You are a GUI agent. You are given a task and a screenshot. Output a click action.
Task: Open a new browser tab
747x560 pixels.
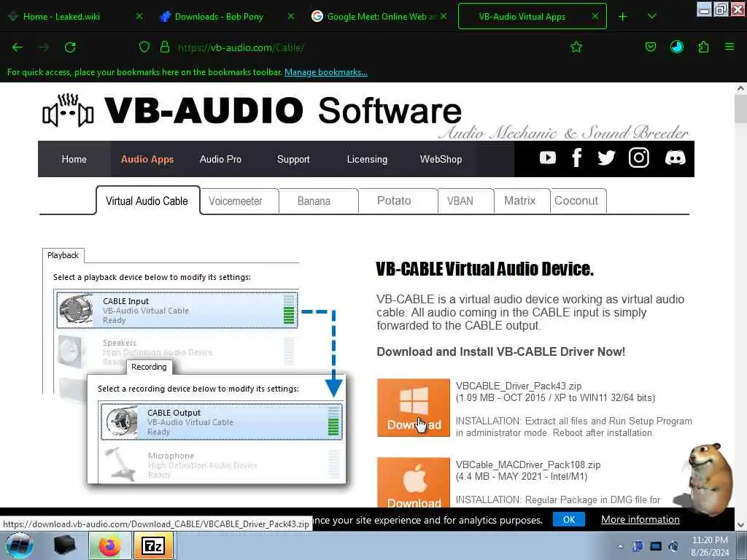tap(623, 17)
